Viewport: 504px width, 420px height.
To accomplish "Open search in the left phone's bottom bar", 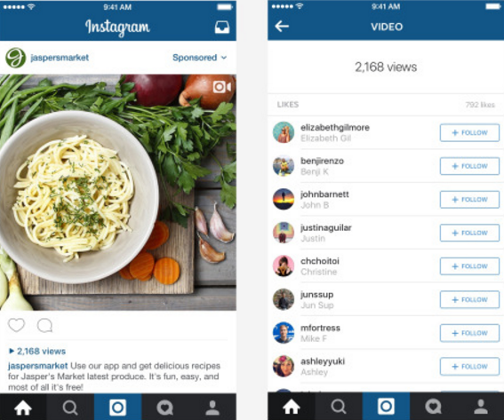I will pyautogui.click(x=70, y=408).
